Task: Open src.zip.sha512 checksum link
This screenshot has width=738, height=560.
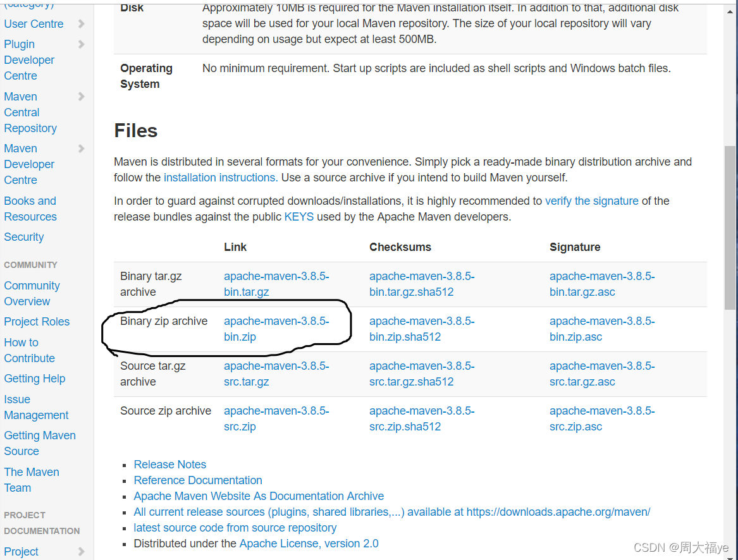Action: [x=422, y=419]
